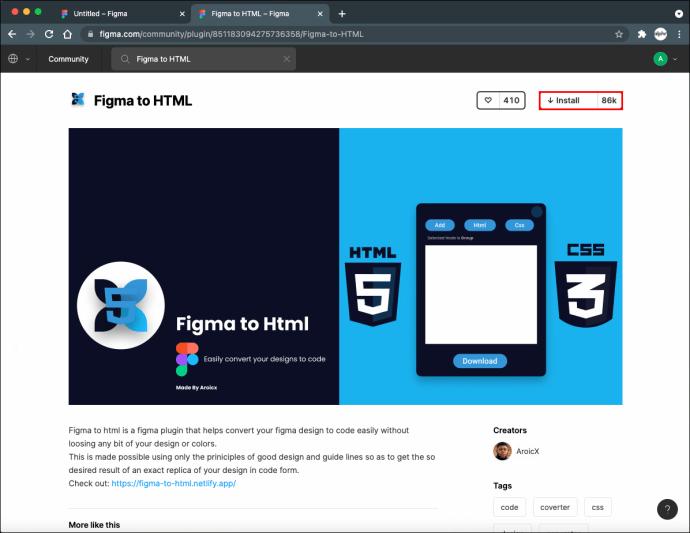This screenshot has height=533, width=690.
Task: Open the Community section
Action: point(68,59)
